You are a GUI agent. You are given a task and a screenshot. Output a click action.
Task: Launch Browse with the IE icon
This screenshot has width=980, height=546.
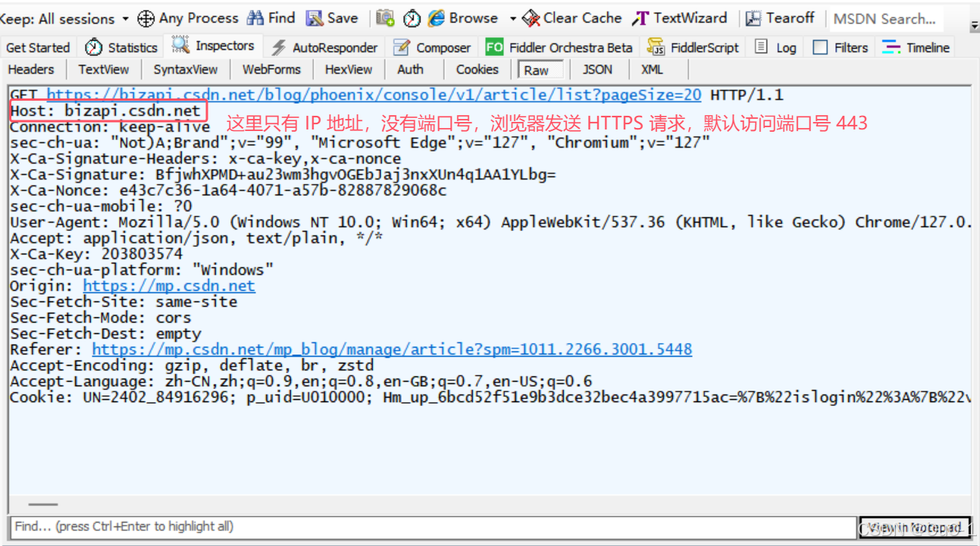[436, 18]
